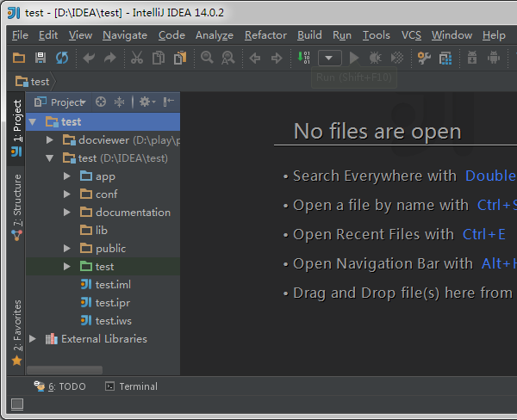Click the Android SDK Manager icon
The width and height of the screenshot is (517, 420).
[472, 58]
